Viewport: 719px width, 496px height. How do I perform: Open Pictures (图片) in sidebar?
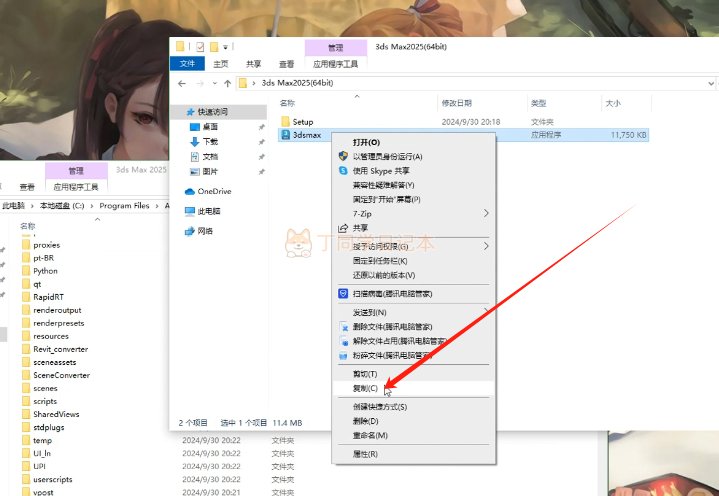click(x=210, y=171)
